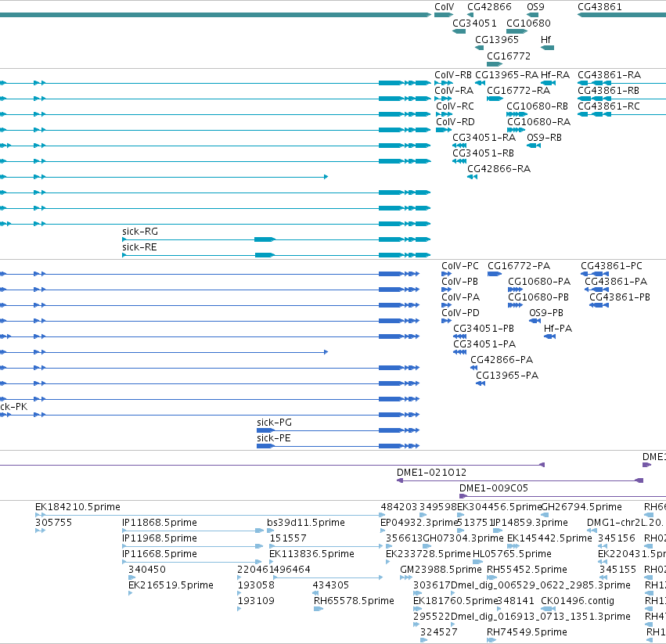Select the CG16772-RA transcript label
Screen dimensions: 666x644
(518, 91)
